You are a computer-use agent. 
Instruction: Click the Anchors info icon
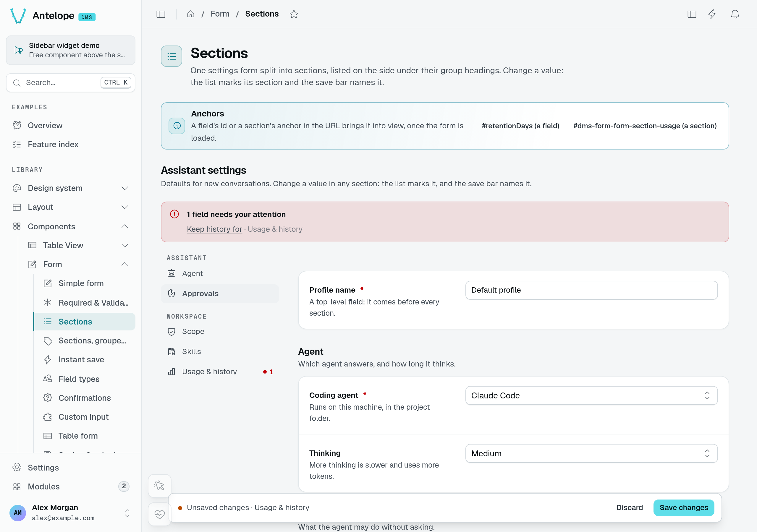[x=177, y=126]
